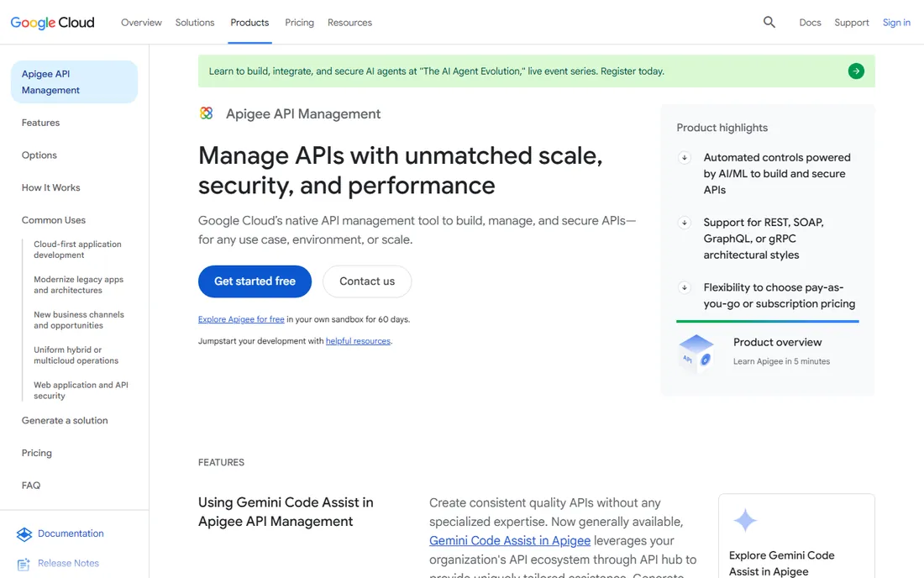Expand 'Support for REST, SOAP' highlight arrow
924x578 pixels.
click(x=684, y=223)
